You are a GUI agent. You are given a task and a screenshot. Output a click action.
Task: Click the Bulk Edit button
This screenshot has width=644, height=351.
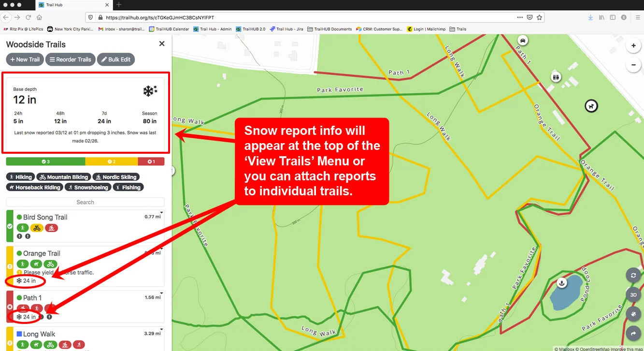point(116,59)
